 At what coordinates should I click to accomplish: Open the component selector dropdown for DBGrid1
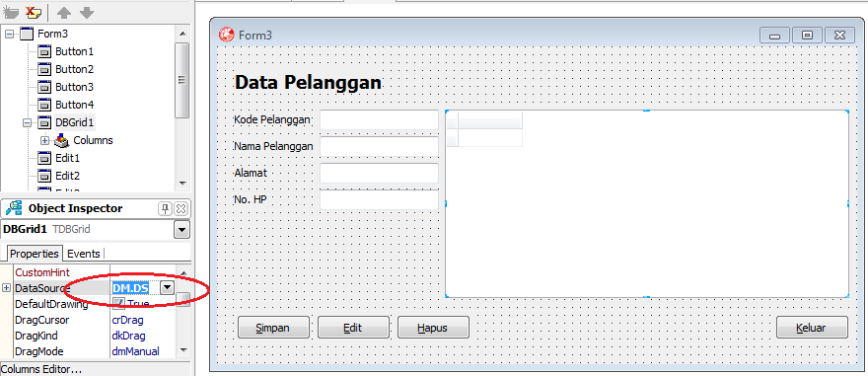(181, 229)
